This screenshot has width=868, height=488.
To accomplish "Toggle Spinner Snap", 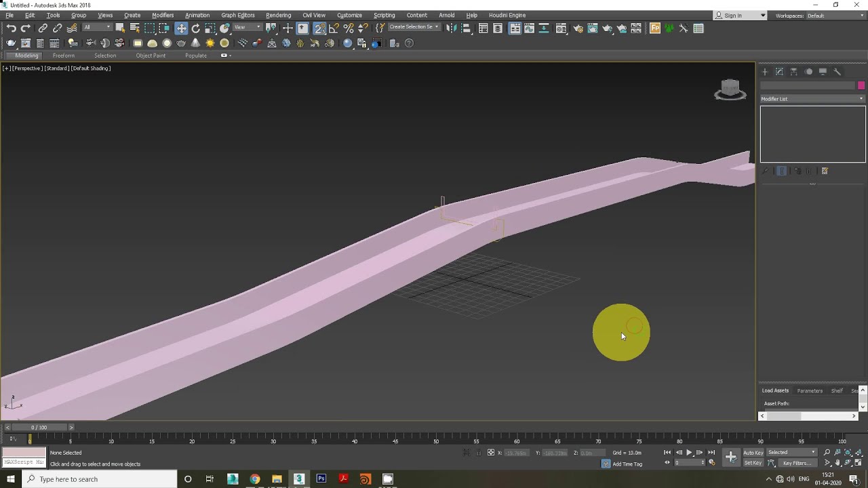I will [x=363, y=28].
